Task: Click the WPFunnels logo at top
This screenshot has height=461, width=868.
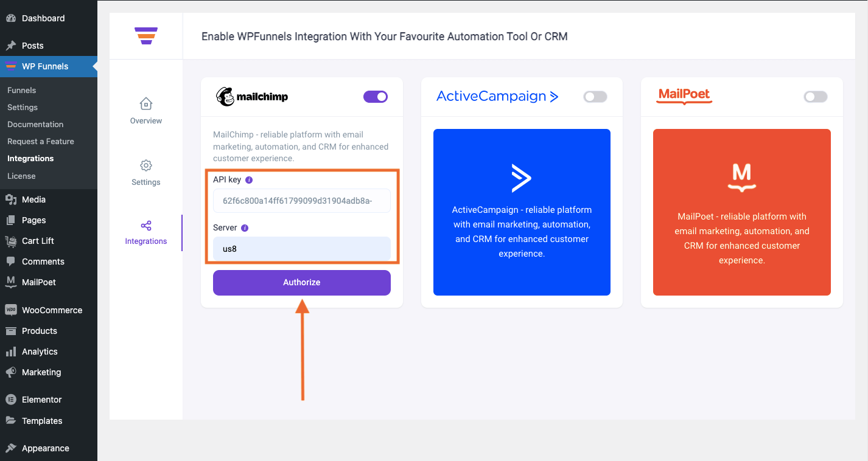Action: [x=146, y=36]
